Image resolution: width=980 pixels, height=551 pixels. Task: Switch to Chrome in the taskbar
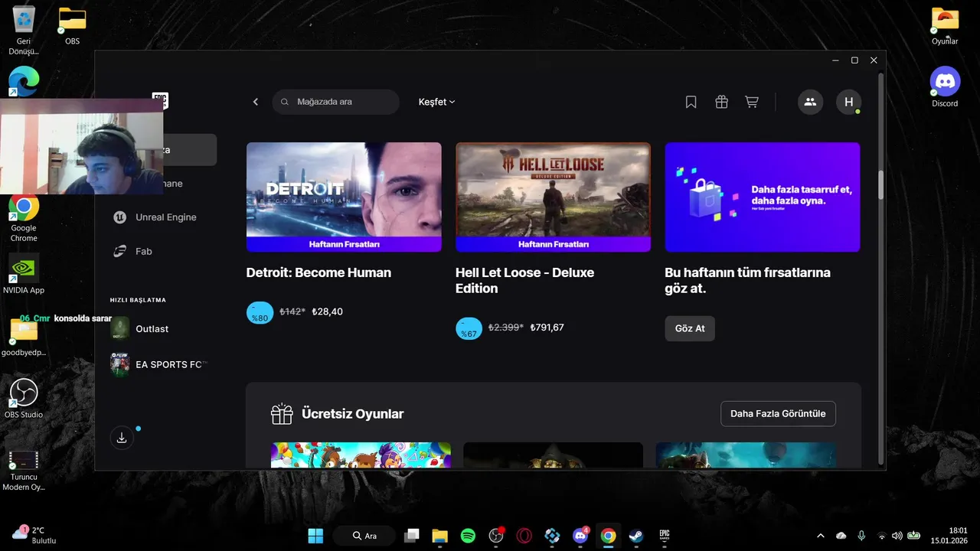pyautogui.click(x=608, y=536)
